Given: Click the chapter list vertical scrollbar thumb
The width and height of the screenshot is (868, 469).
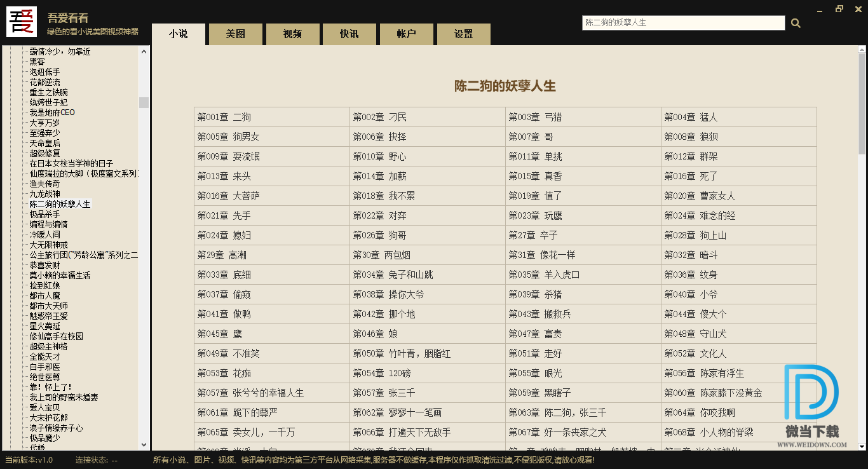Looking at the screenshot, I should [862, 104].
